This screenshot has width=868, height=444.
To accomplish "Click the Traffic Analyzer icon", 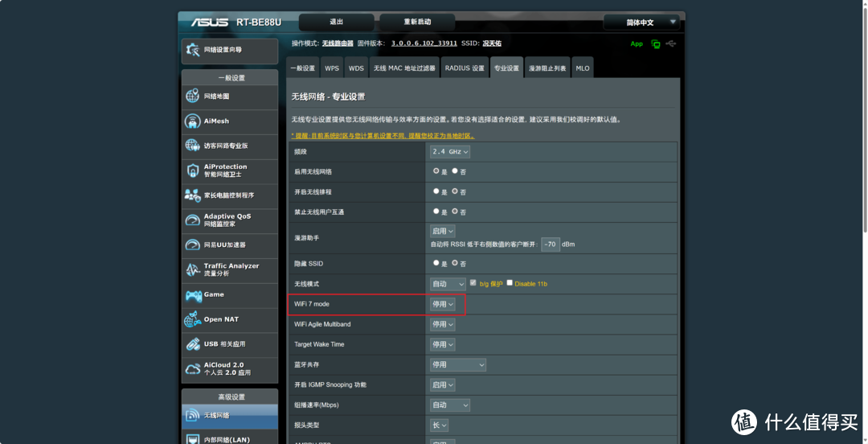I will point(193,269).
